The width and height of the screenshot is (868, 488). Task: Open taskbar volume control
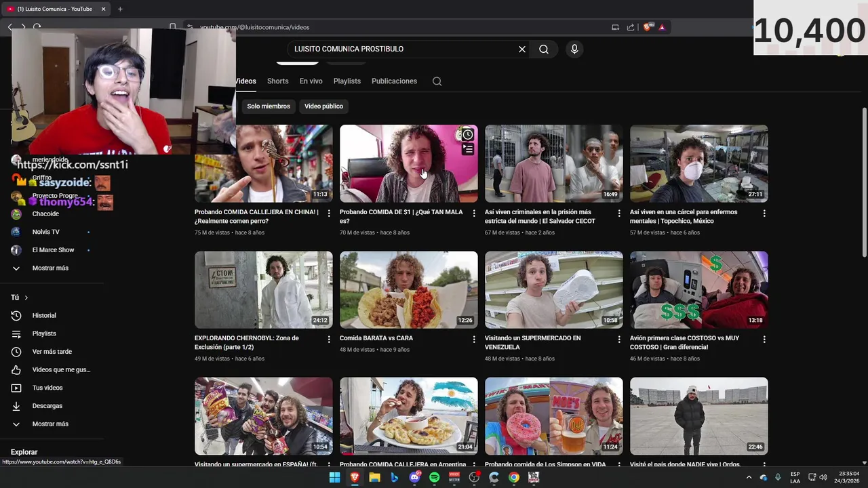click(823, 477)
